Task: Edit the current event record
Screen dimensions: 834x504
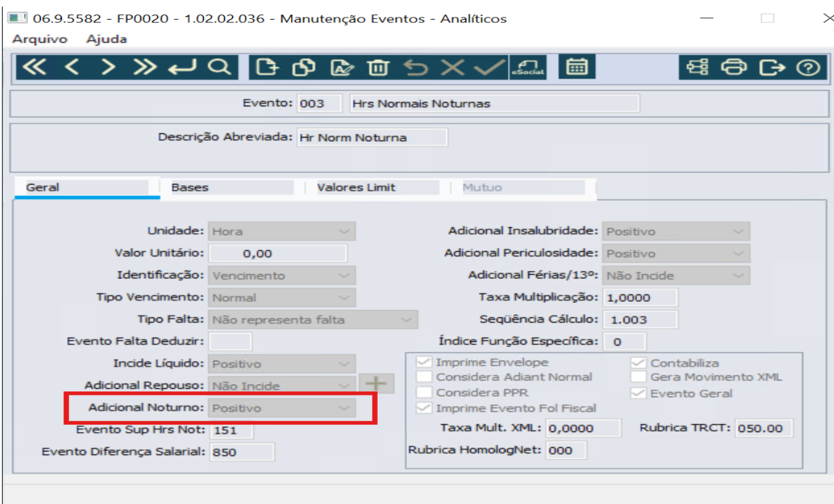Action: tap(341, 68)
